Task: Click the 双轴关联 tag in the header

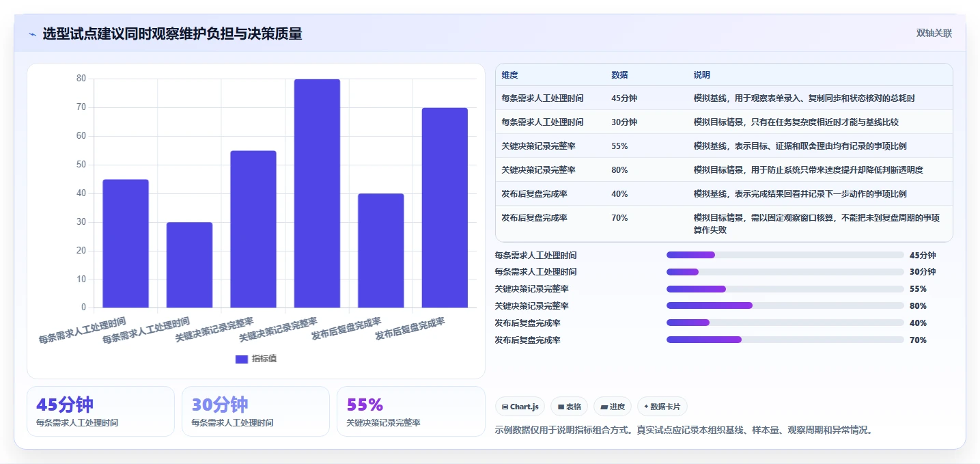Action: tap(934, 33)
